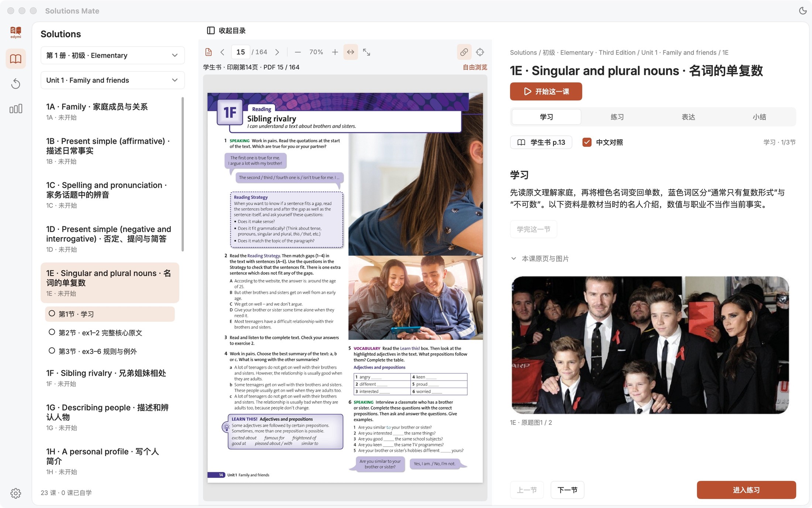Select lesson 1H · A personal profile

tap(110, 461)
